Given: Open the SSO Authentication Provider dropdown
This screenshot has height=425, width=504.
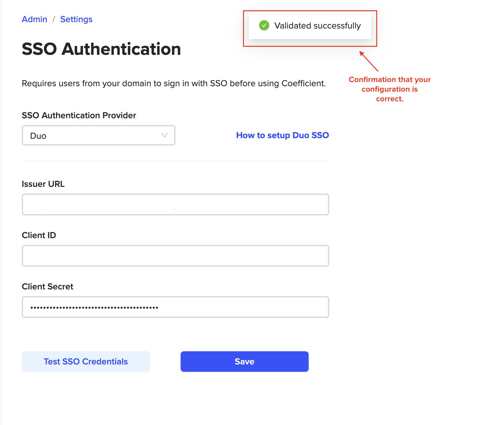Looking at the screenshot, I should click(98, 135).
